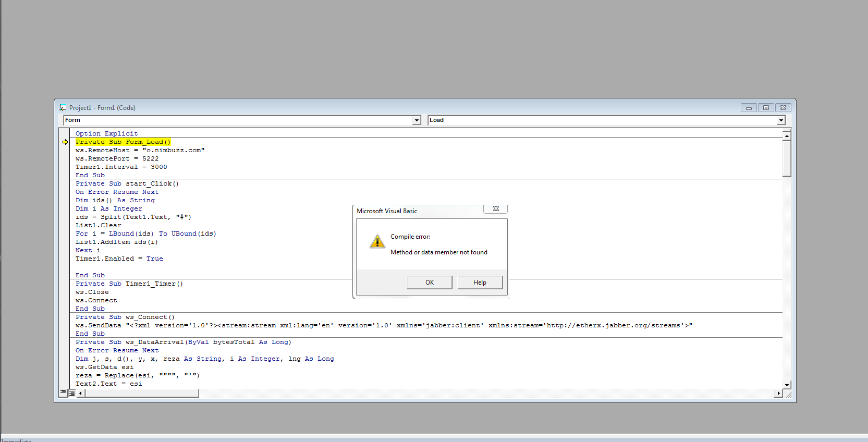
Task: Click the 'Next i' line
Action: pyautogui.click(x=88, y=250)
